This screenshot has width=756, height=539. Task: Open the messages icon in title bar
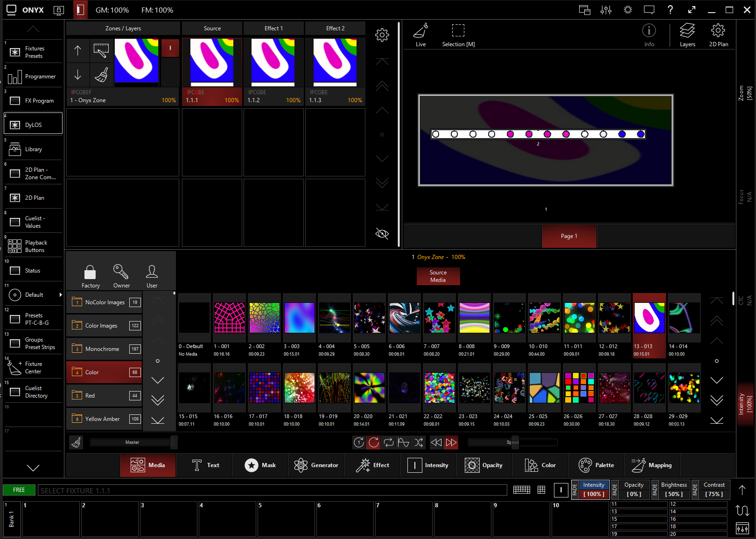click(x=649, y=10)
